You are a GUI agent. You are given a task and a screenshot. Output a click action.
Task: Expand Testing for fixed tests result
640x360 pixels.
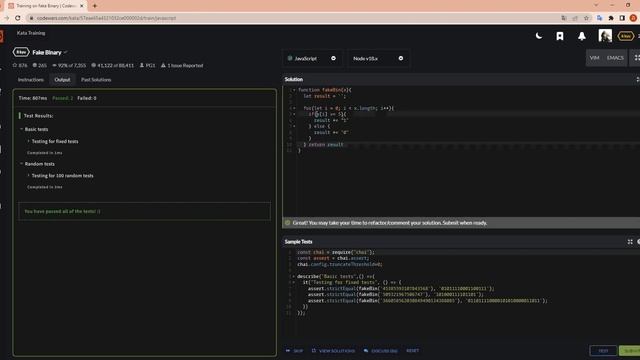point(55,141)
